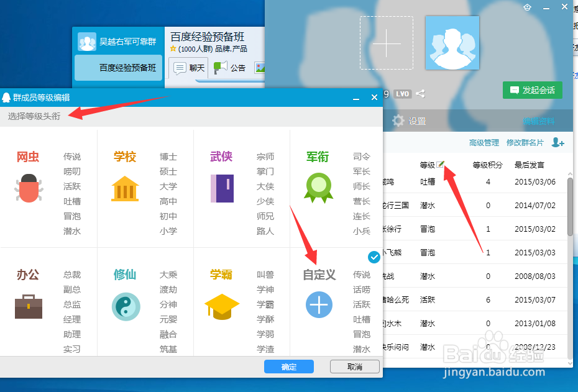This screenshot has height=392, width=578.
Task: Select the 博士 title under 学校
Action: click(168, 157)
